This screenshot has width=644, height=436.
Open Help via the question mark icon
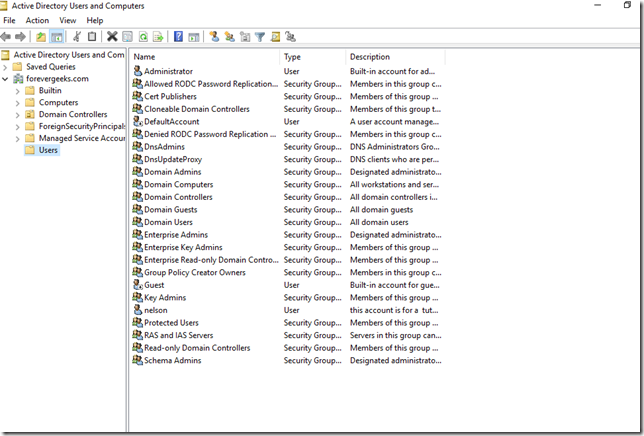[178, 37]
